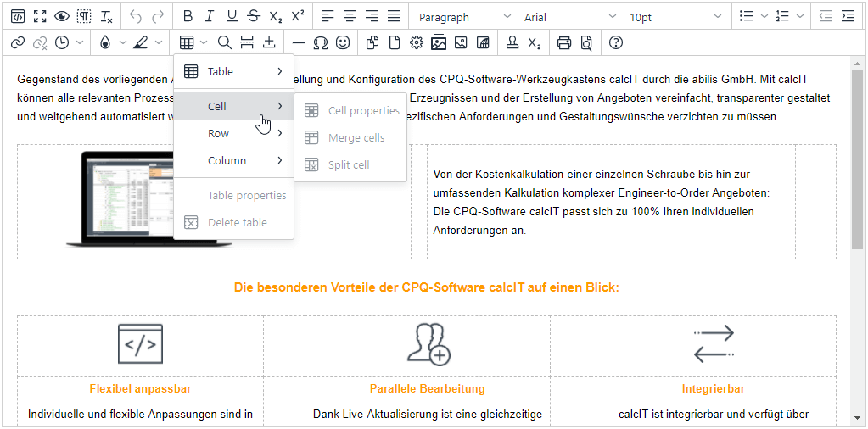Click the insert link chain icon
Screen dimensions: 868x429
pos(18,42)
